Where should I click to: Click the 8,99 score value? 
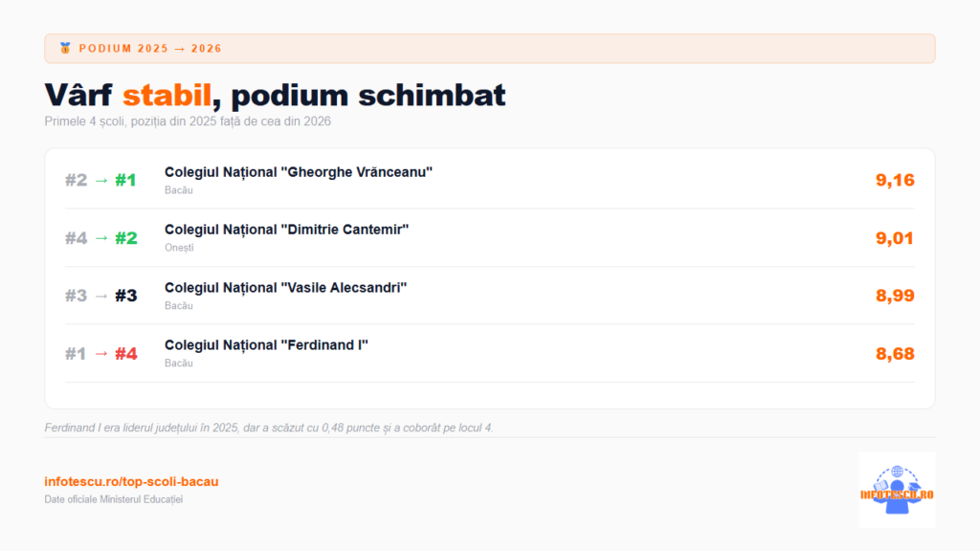(895, 296)
